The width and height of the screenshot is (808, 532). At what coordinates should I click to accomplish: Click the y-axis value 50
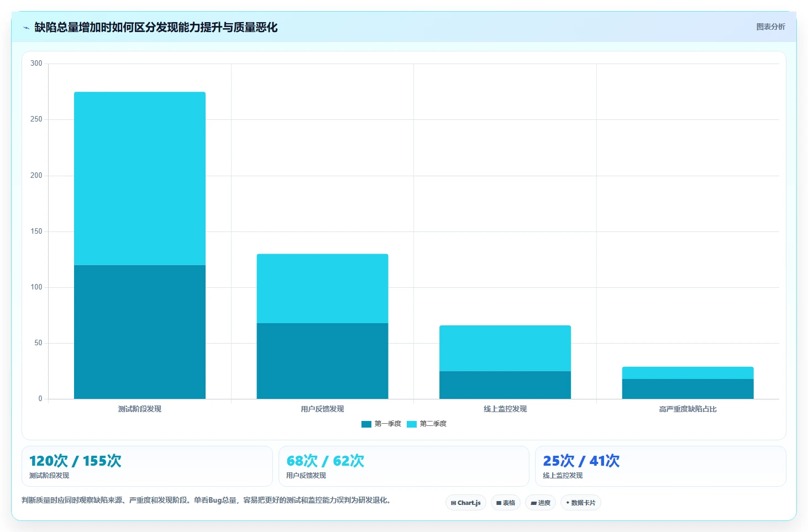(x=38, y=343)
